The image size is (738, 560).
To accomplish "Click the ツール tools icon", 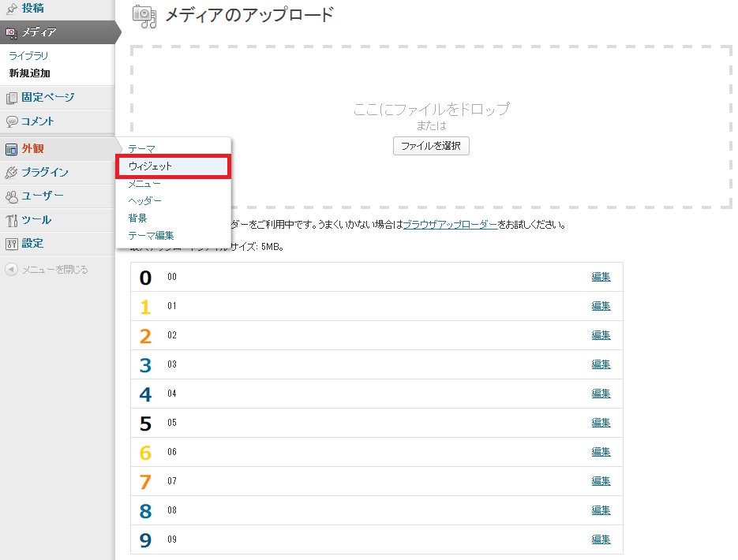I will tap(11, 220).
